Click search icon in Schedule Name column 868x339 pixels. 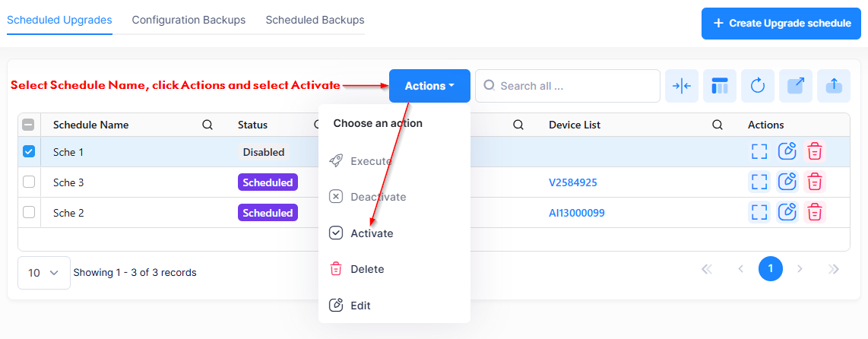click(x=207, y=125)
